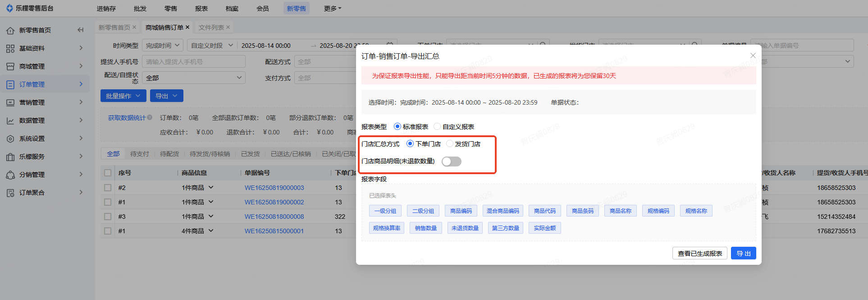The image size is (868, 300).
Task: Click the 提货人手机号 input field
Action: 194,62
